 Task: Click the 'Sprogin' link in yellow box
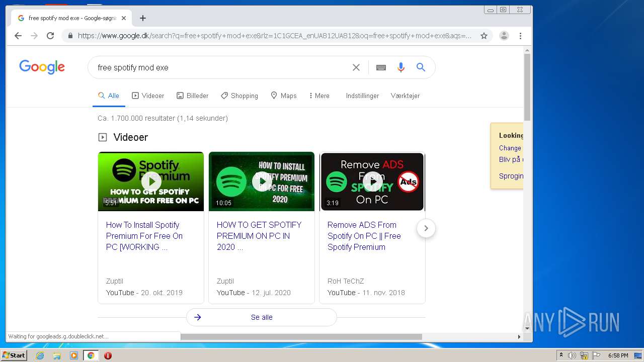[x=511, y=176]
